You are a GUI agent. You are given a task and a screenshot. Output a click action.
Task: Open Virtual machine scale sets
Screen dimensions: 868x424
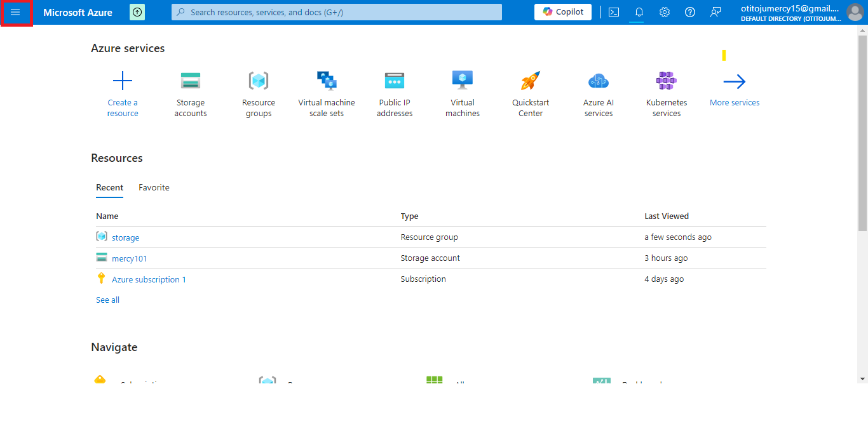327,81
